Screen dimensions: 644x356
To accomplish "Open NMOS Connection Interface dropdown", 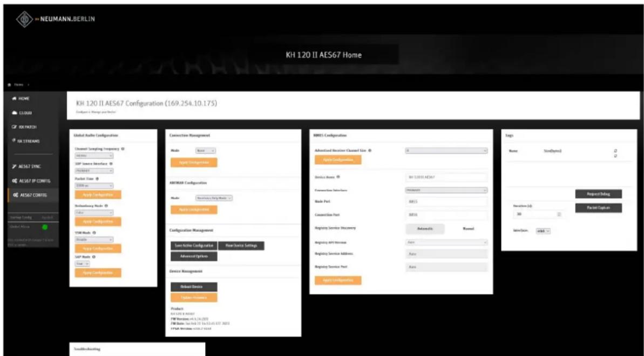I will pos(446,190).
